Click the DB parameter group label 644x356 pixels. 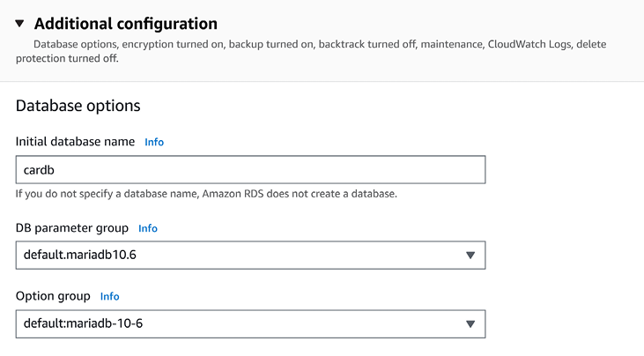point(72,228)
